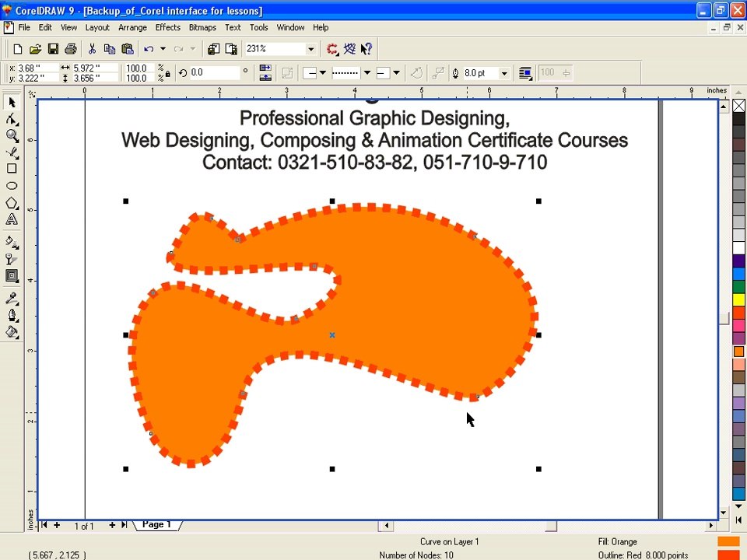Click the status bar orange fill swatch
The height and width of the screenshot is (560, 747).
pos(728,541)
